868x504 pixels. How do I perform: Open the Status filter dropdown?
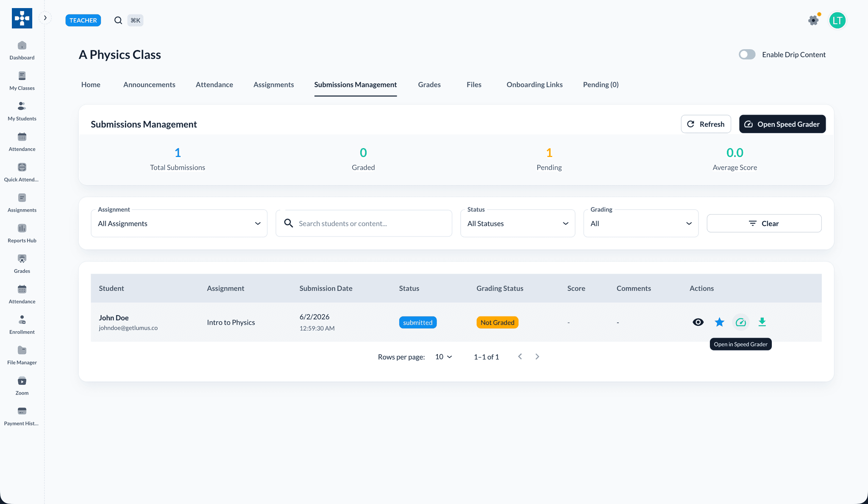point(518,224)
